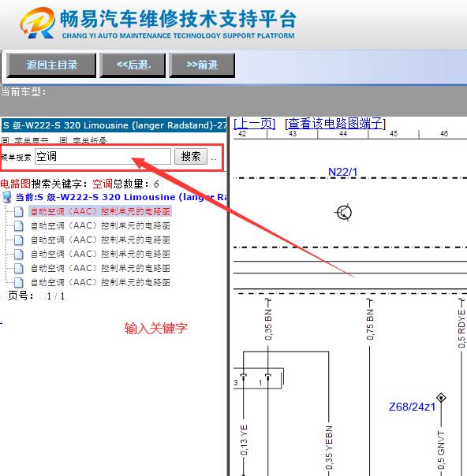Click connector pin 1 in the diagram
Screen dimensions: 467x476
tap(260, 383)
